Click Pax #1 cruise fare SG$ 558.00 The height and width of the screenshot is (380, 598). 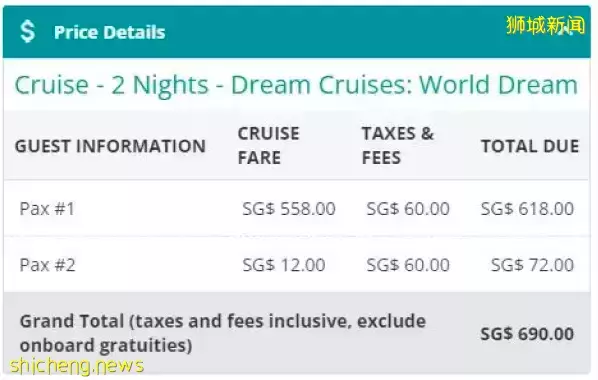[x=289, y=209]
